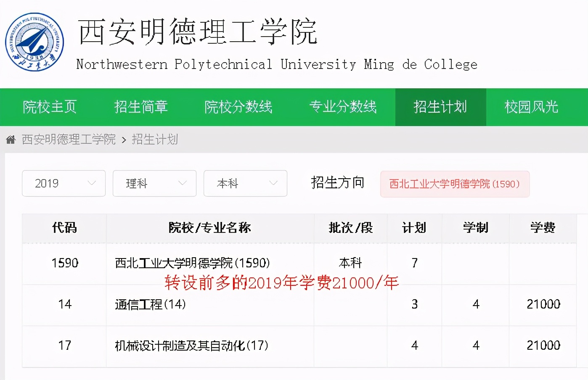Click the home icon in the breadcrumb
Screen dimensions: 588x380
pyautogui.click(x=11, y=139)
